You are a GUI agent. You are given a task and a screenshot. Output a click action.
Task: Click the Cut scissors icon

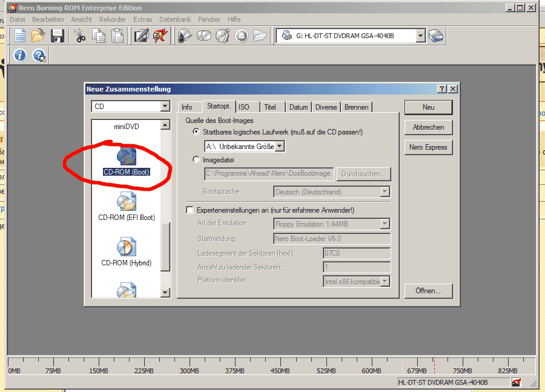[80, 36]
